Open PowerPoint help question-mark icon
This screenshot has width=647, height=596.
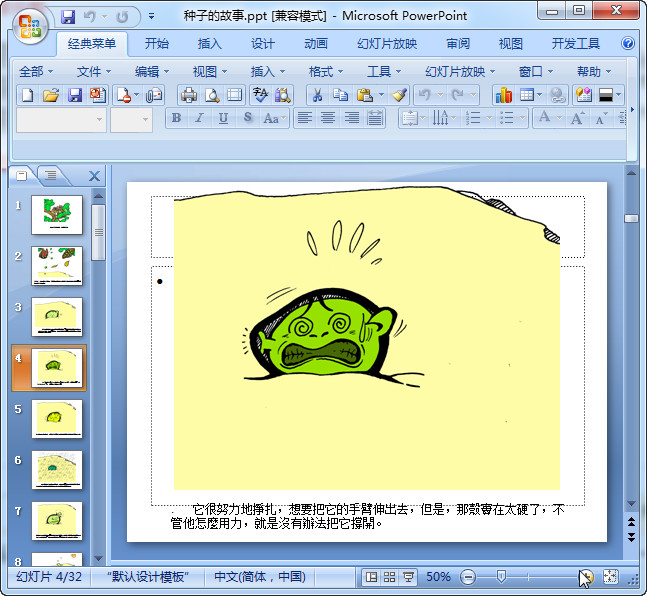point(628,43)
